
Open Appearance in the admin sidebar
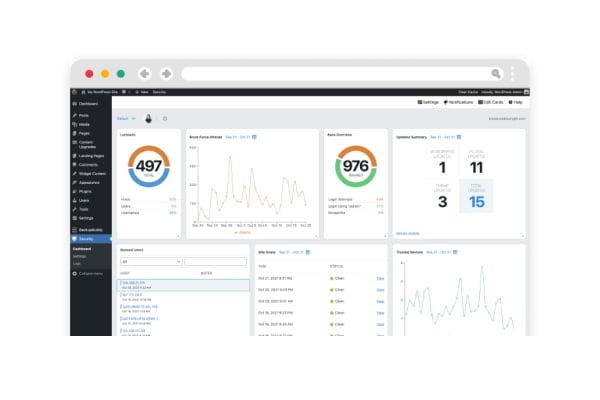(x=89, y=183)
